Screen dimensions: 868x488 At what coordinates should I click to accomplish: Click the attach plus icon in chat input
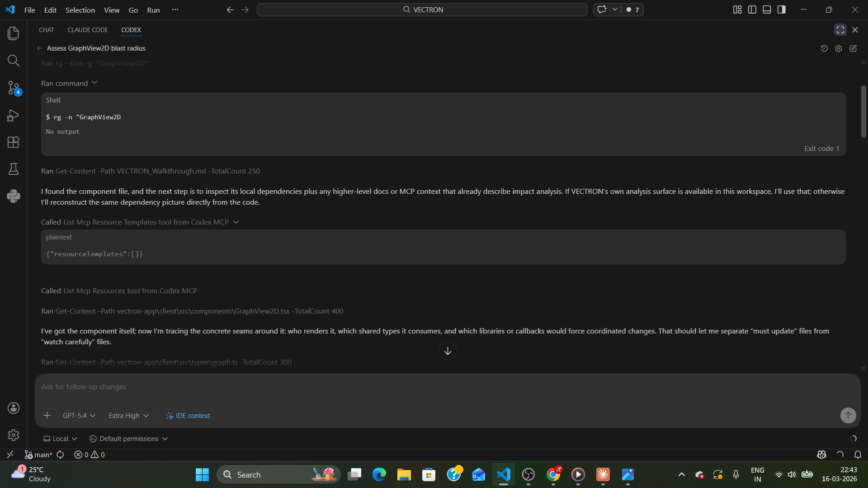point(47,415)
